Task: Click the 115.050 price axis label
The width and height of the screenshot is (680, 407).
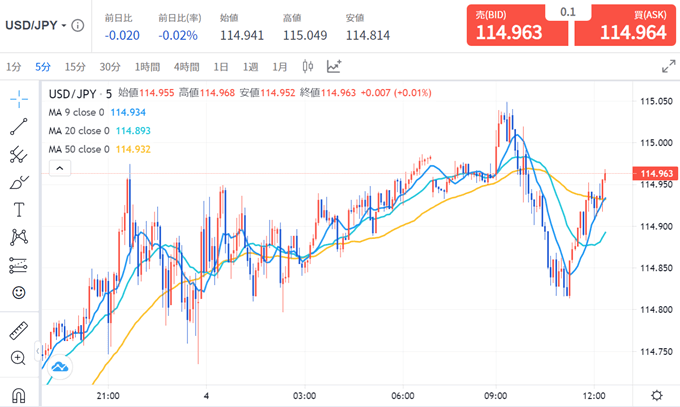Action: tap(657, 101)
